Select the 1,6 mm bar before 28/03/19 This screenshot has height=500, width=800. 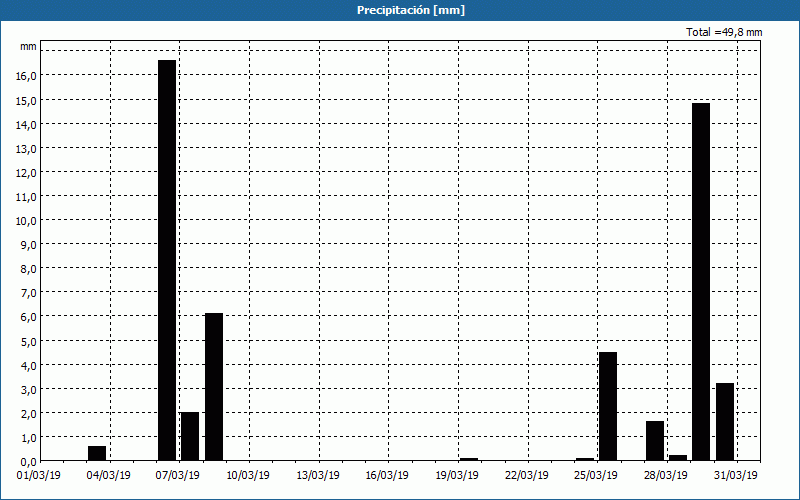click(x=655, y=441)
